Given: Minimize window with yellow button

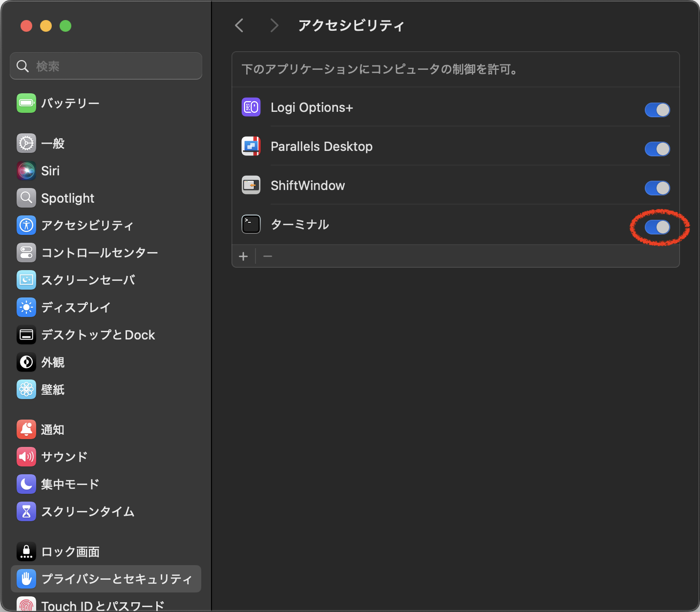Looking at the screenshot, I should click(x=46, y=26).
